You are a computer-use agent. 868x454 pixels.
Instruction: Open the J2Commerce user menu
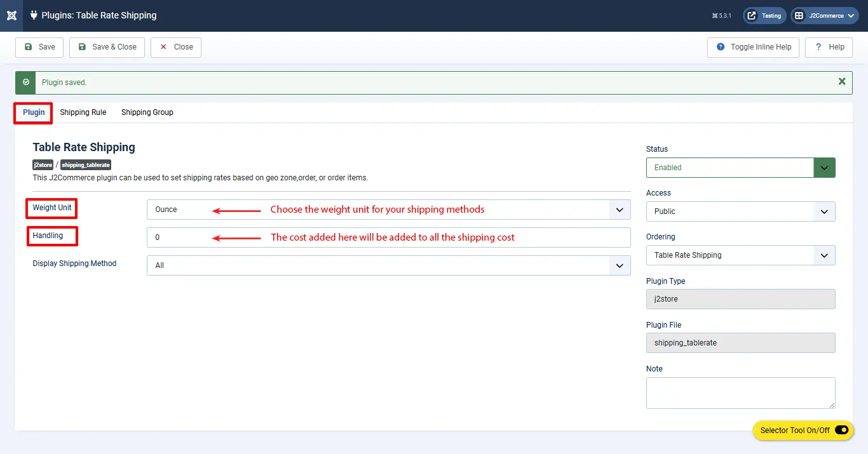[x=825, y=16]
